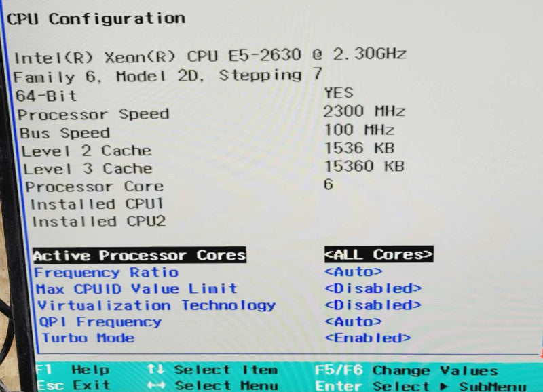Click the Installed CPU2 entry

[98, 221]
